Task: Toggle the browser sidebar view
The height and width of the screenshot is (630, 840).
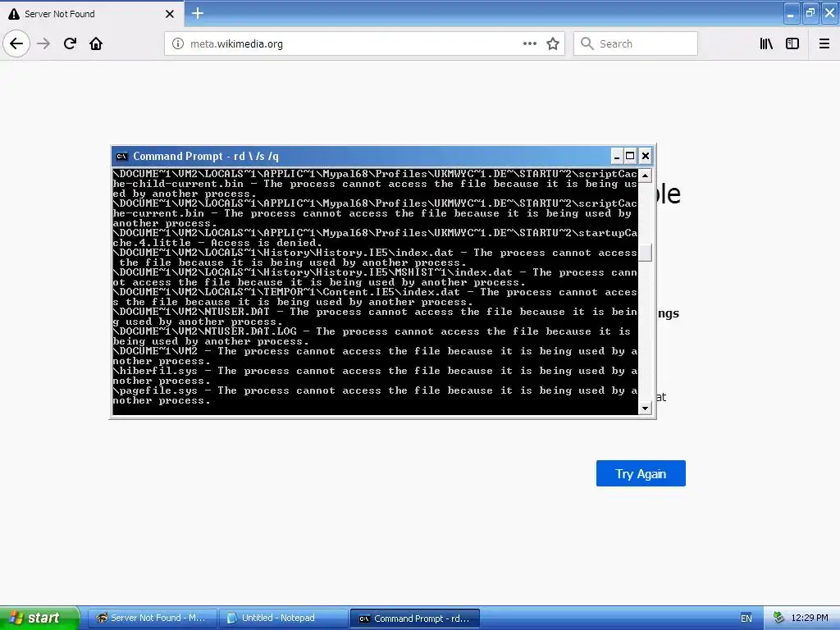Action: 792,43
